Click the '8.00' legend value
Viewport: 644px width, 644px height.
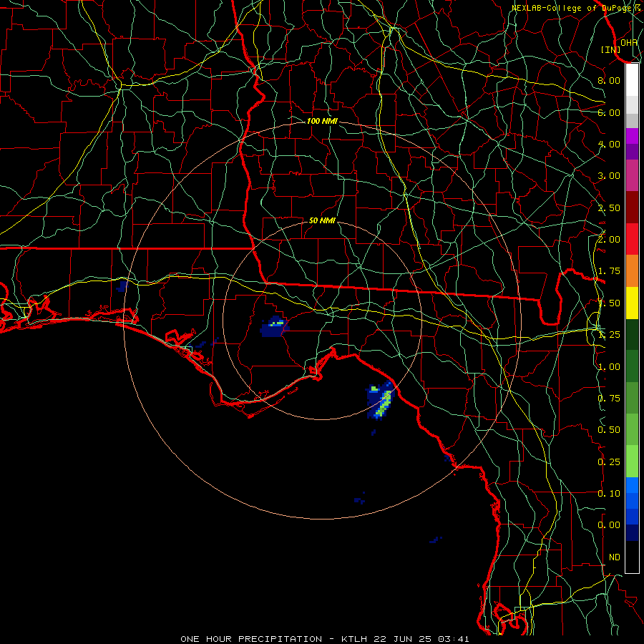tap(609, 80)
